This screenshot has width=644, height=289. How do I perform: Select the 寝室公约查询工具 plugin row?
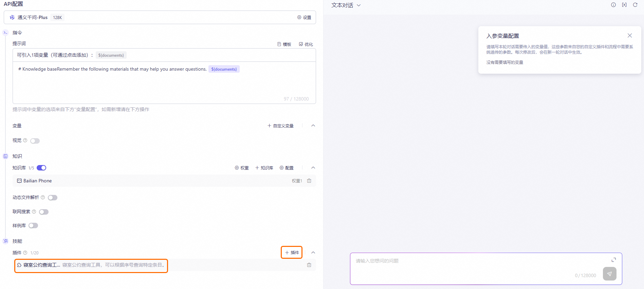pos(164,265)
